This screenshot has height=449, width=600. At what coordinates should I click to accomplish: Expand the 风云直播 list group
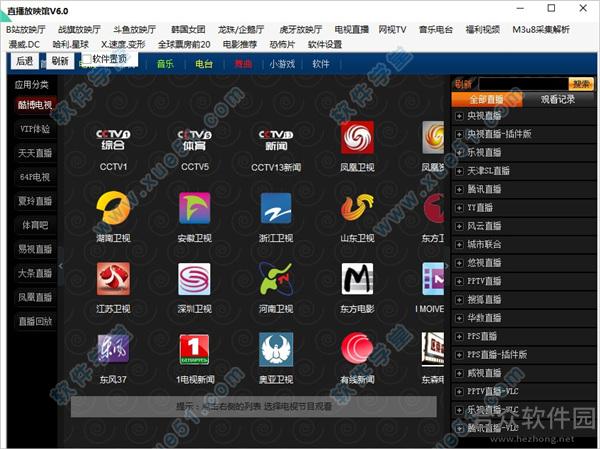point(459,226)
